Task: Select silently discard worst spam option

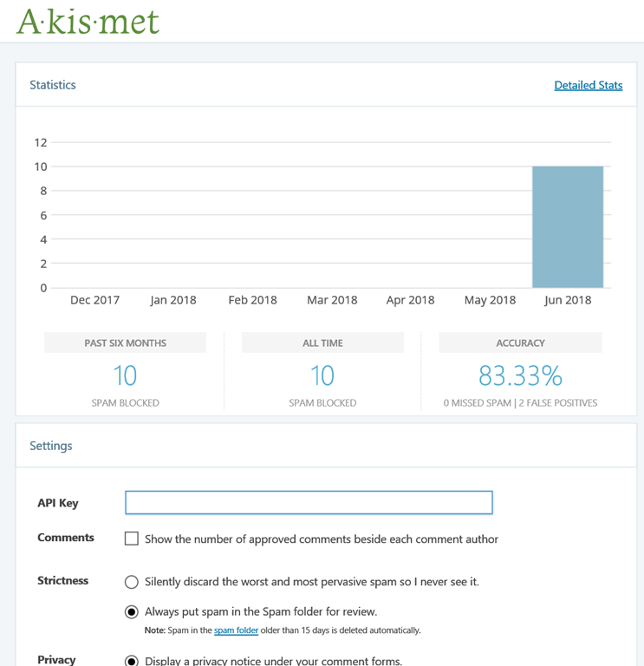Action: (132, 582)
